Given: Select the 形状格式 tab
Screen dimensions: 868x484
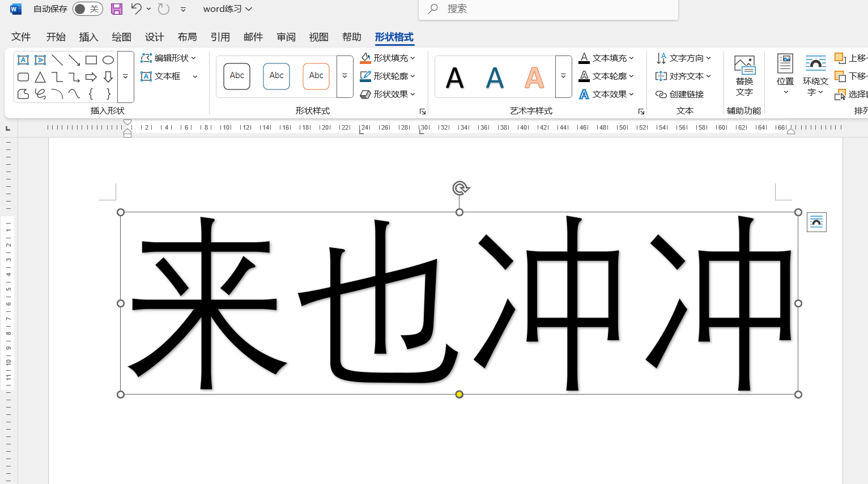Looking at the screenshot, I should [x=394, y=37].
